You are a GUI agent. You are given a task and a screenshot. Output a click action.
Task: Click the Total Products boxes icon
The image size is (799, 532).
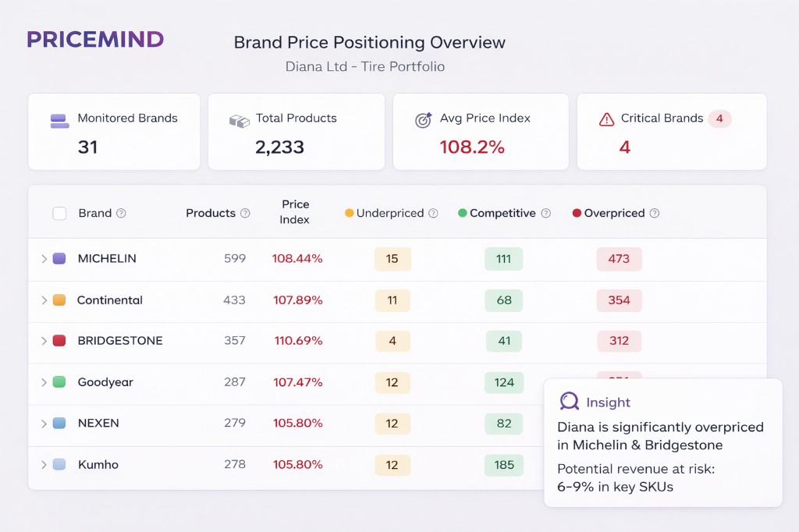click(239, 120)
